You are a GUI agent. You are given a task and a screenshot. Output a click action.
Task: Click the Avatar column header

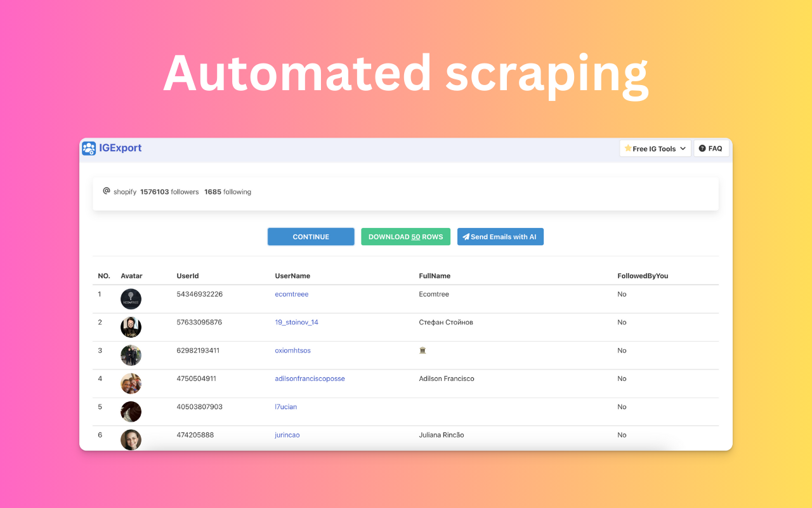coord(131,276)
